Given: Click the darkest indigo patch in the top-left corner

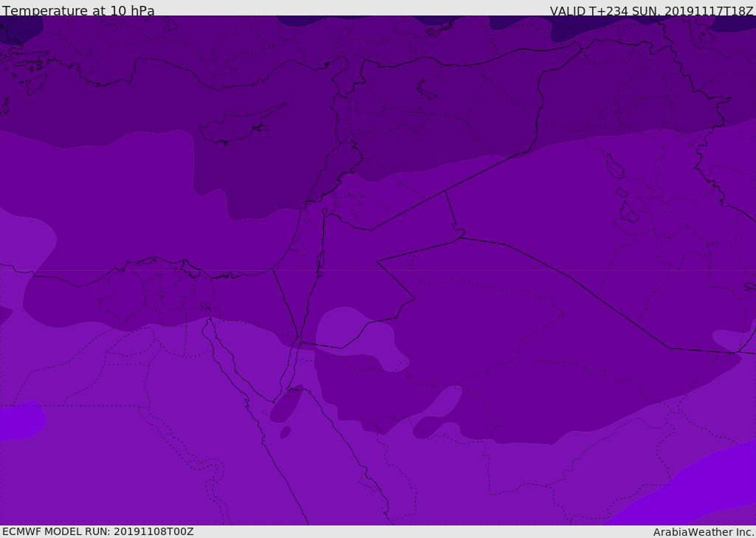Looking at the screenshot, I should pyautogui.click(x=19, y=29).
